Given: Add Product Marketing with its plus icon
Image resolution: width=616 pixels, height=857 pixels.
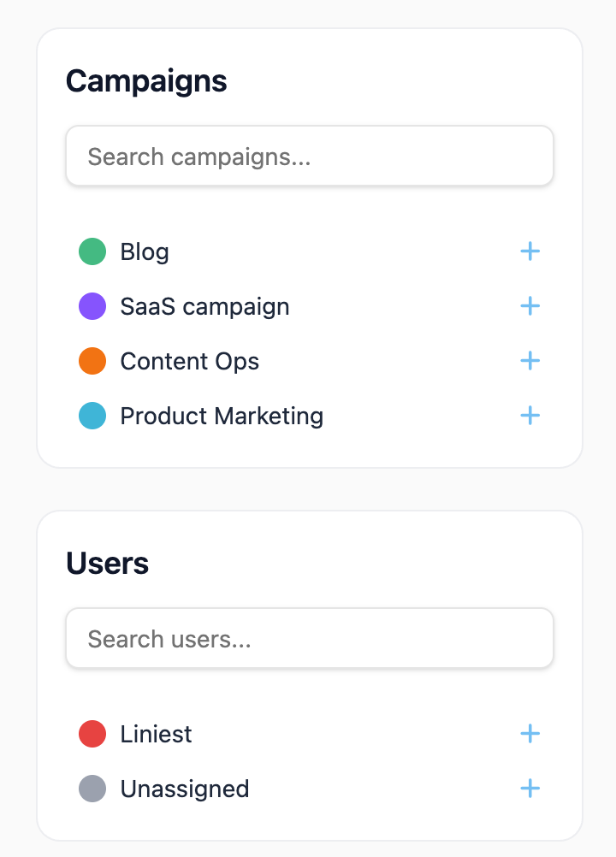Looking at the screenshot, I should 530,416.
